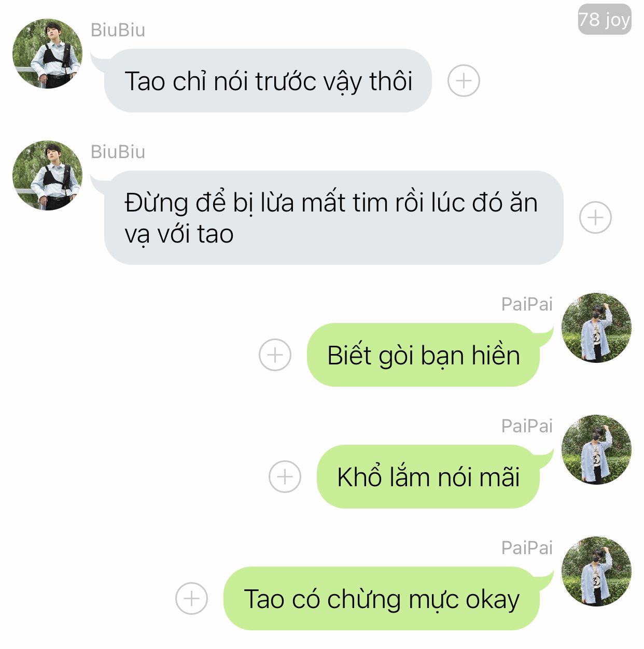Tap plus icon beside "Biết gòi bạn hiền"

click(x=275, y=355)
